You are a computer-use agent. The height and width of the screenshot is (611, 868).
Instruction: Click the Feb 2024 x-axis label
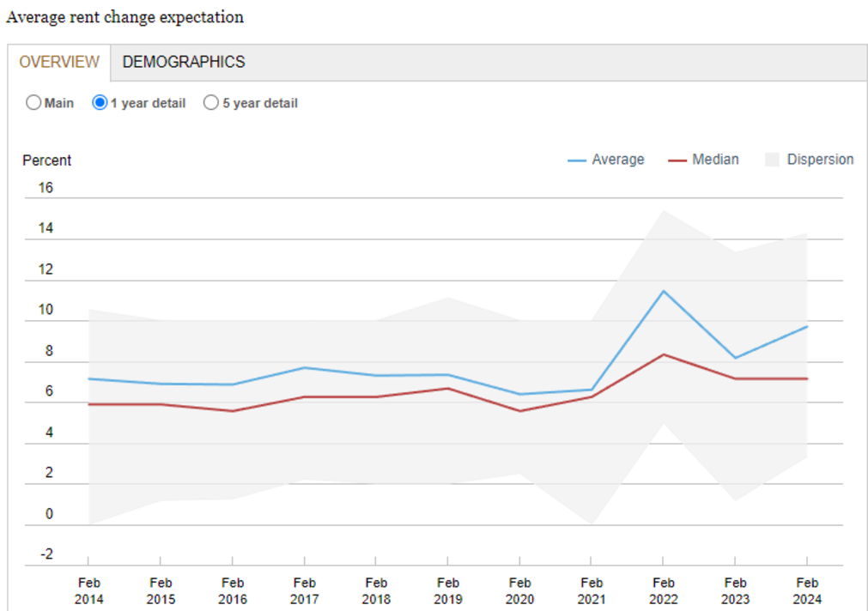pyautogui.click(x=807, y=590)
